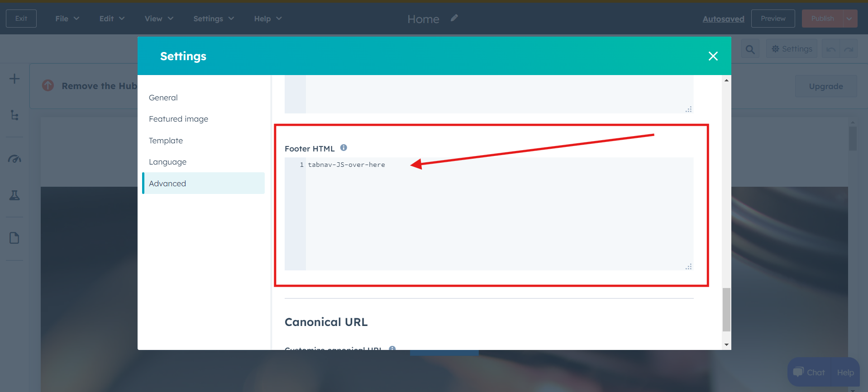Image resolution: width=868 pixels, height=392 pixels.
Task: Click the page document icon in sidebar
Action: point(14,238)
